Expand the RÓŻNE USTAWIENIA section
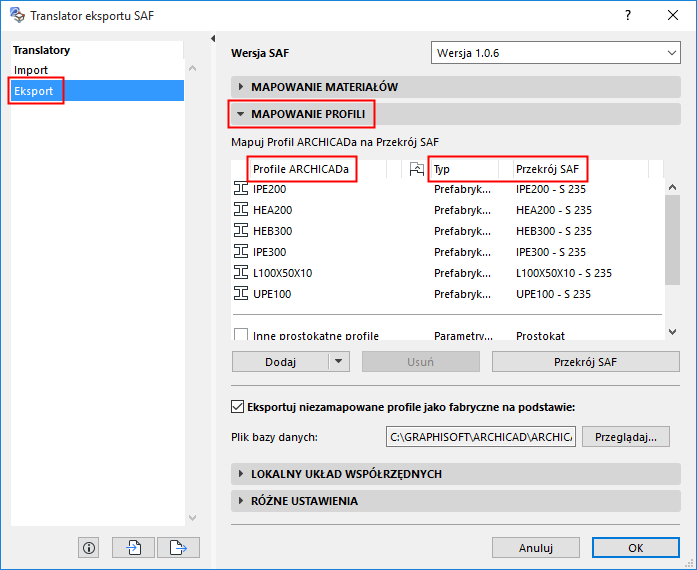 456,501
